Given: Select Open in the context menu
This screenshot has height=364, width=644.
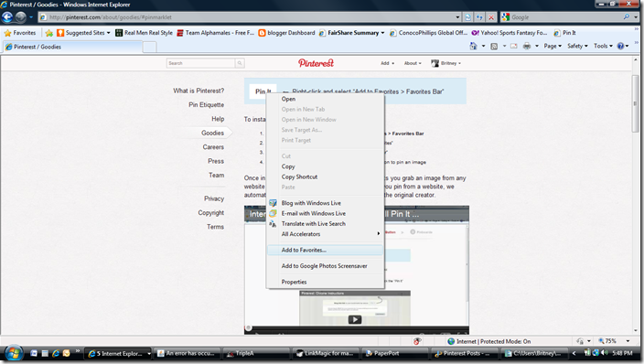Looking at the screenshot, I should [325, 99].
